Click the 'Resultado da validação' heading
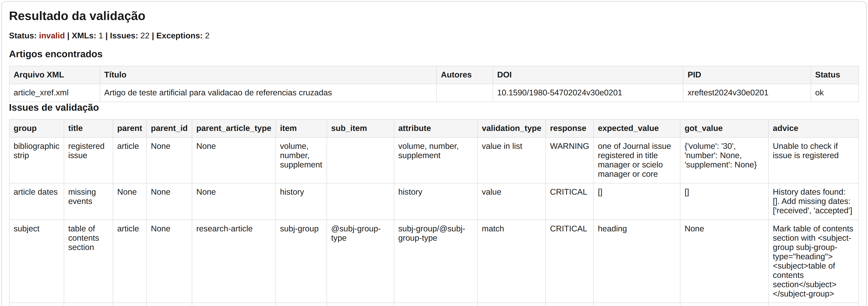The image size is (868, 306). (x=77, y=16)
